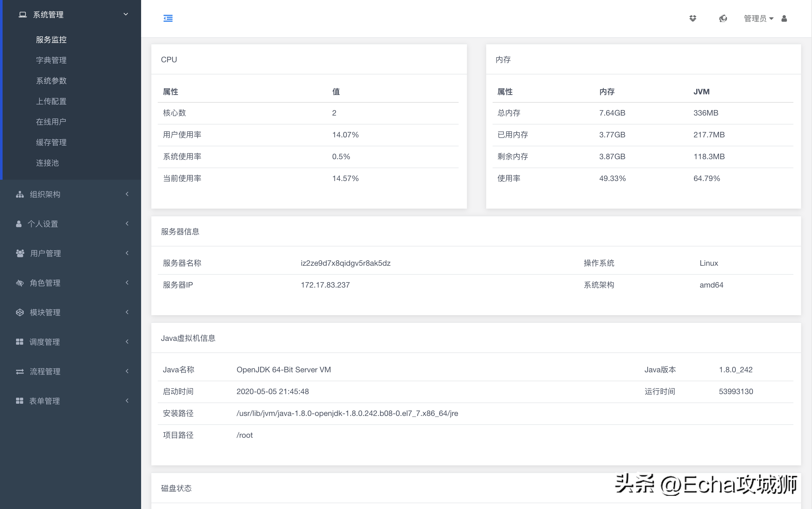Click the sitemap icon beside 组织架构
This screenshot has height=509, width=812.
[x=20, y=194]
